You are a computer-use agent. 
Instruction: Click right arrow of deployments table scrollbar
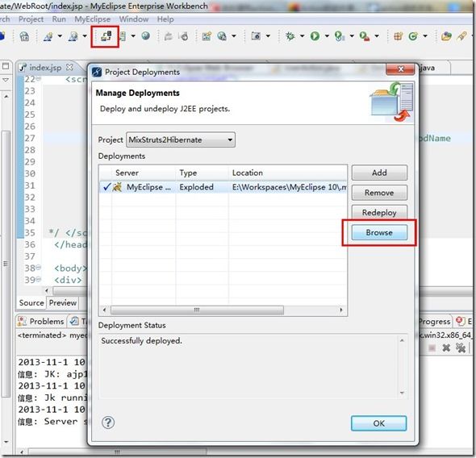click(x=341, y=310)
